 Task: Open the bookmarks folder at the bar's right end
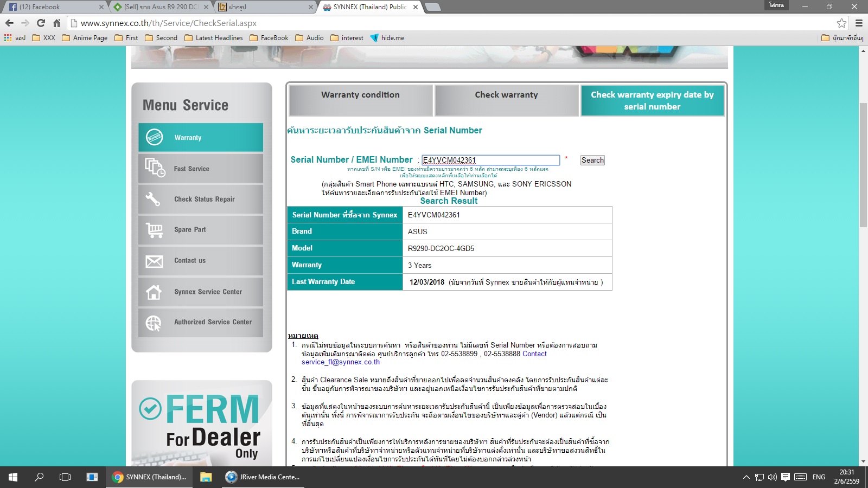(842, 38)
